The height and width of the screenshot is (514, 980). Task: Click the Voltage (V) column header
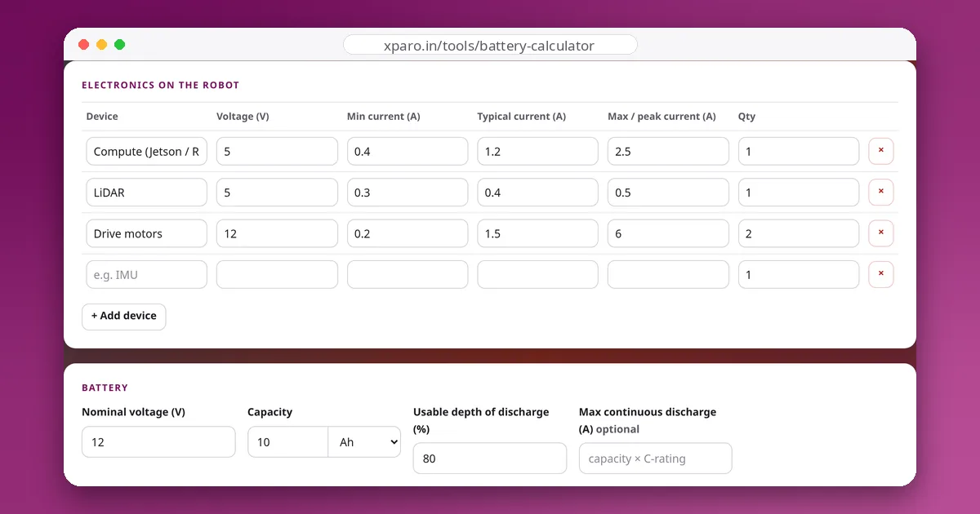243,117
